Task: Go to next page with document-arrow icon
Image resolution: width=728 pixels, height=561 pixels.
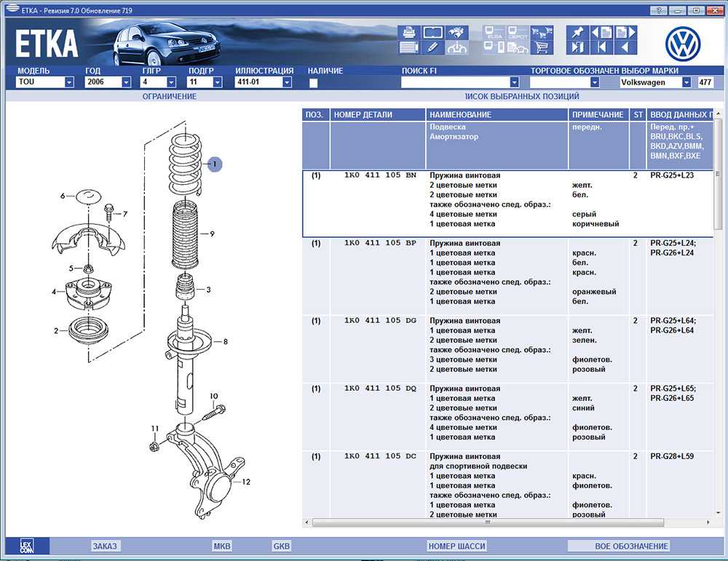Action: click(625, 33)
